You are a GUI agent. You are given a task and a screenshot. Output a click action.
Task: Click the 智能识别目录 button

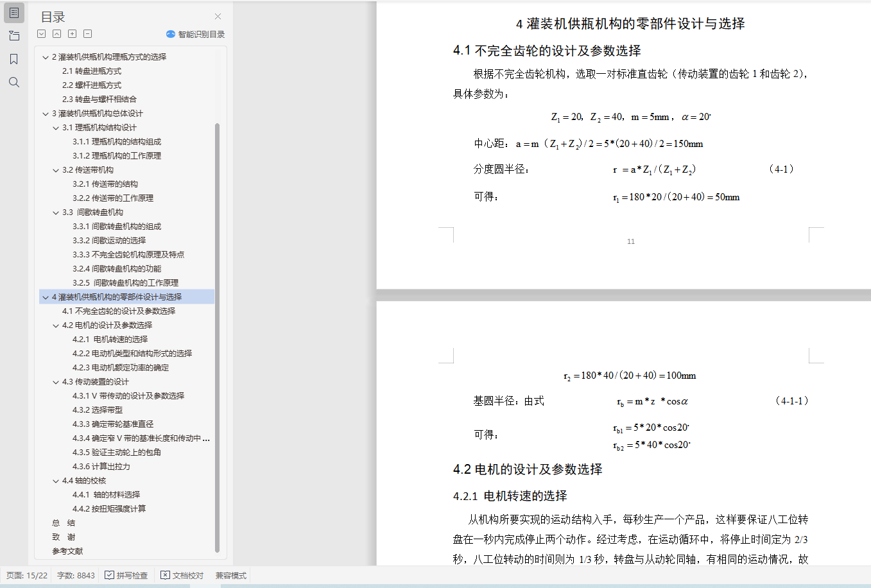195,34
